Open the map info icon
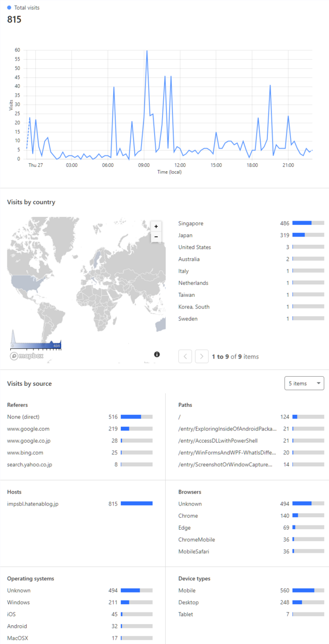 pyautogui.click(x=157, y=354)
